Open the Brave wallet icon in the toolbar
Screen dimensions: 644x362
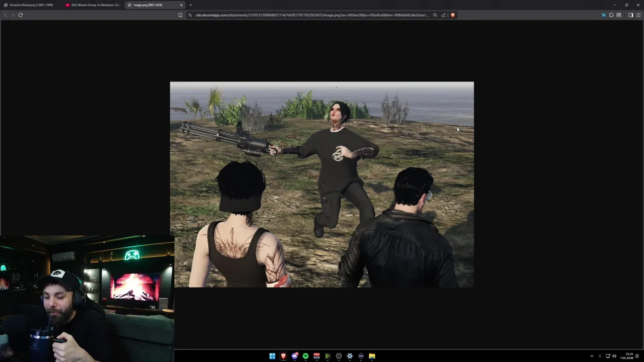pyautogui.click(x=619, y=15)
